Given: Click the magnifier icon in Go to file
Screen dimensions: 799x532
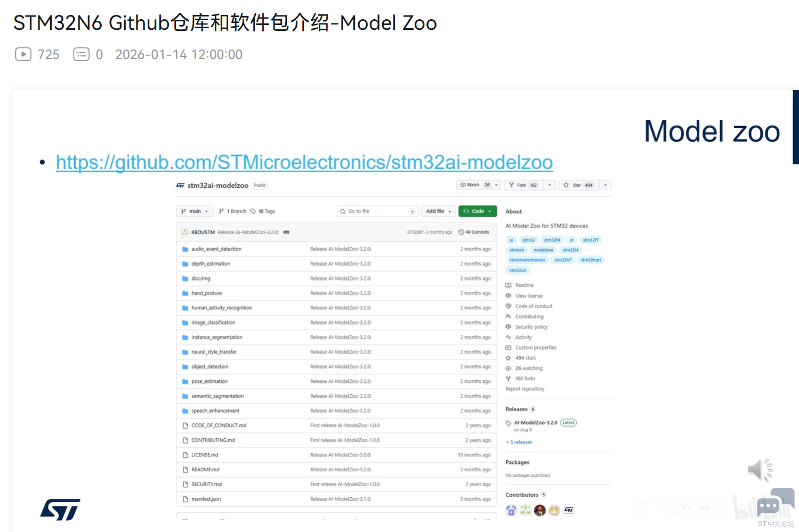Looking at the screenshot, I should pyautogui.click(x=343, y=211).
